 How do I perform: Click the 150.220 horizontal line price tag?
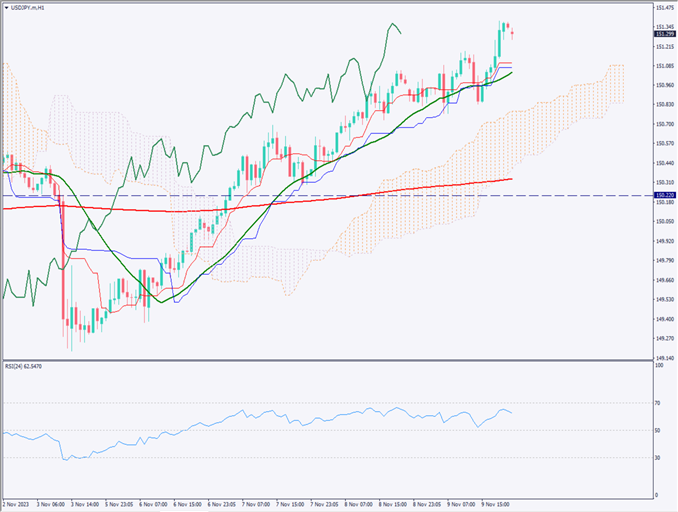pyautogui.click(x=663, y=195)
